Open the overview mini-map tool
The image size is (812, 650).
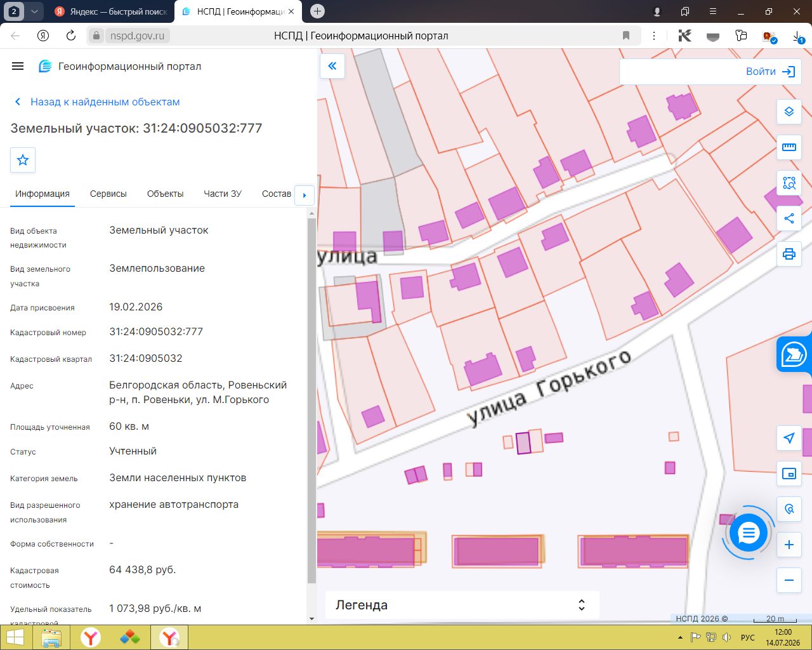[789, 474]
